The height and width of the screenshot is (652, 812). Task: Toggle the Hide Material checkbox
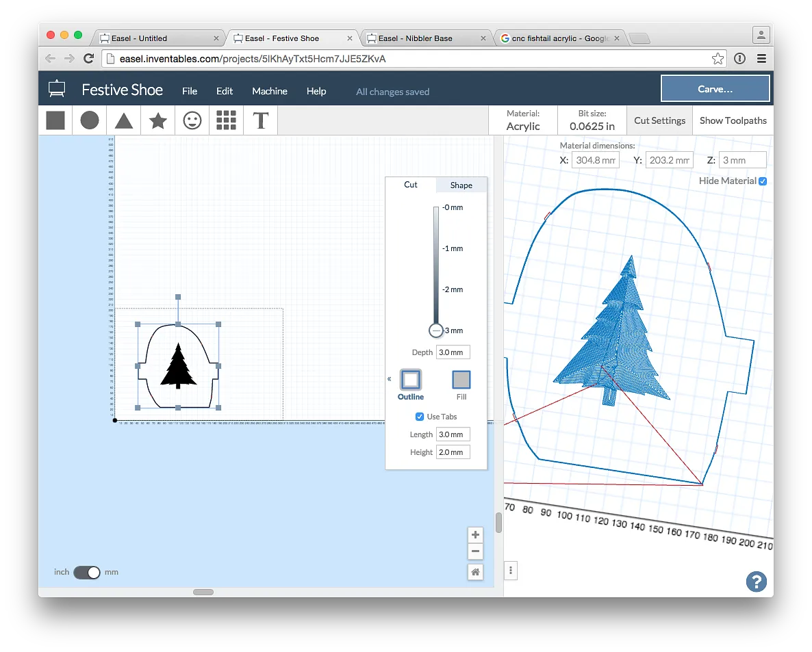coord(763,181)
